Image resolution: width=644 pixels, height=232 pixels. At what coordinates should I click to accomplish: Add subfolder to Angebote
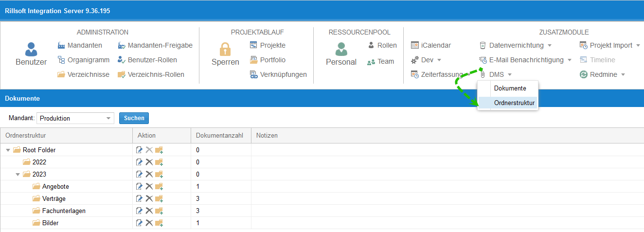159,186
